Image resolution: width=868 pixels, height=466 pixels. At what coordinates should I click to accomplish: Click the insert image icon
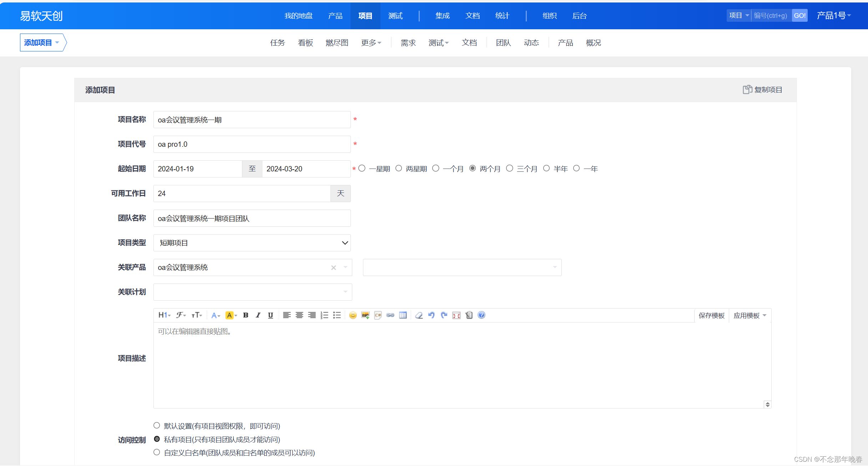[x=365, y=315]
